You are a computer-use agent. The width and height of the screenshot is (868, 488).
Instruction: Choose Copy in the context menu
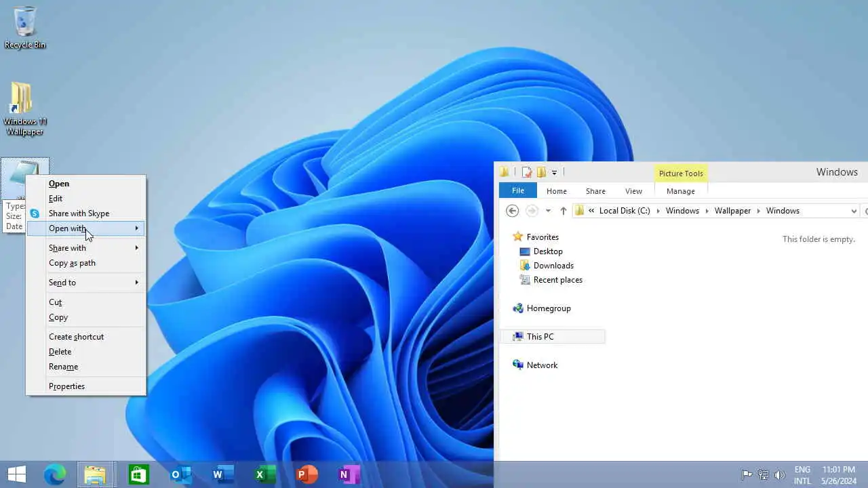click(85, 317)
